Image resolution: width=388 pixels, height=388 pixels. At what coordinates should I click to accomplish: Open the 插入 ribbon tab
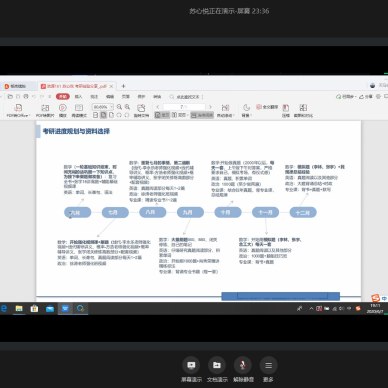78,97
